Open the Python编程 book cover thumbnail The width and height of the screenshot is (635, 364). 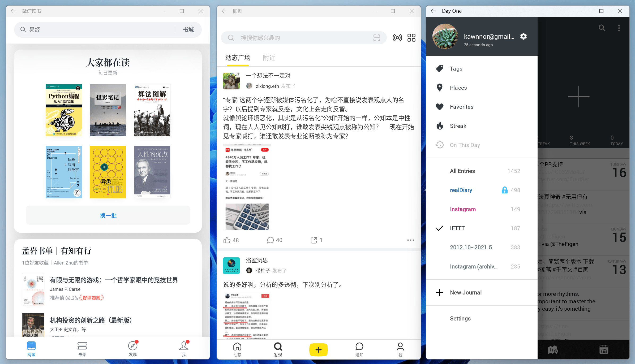click(x=64, y=110)
